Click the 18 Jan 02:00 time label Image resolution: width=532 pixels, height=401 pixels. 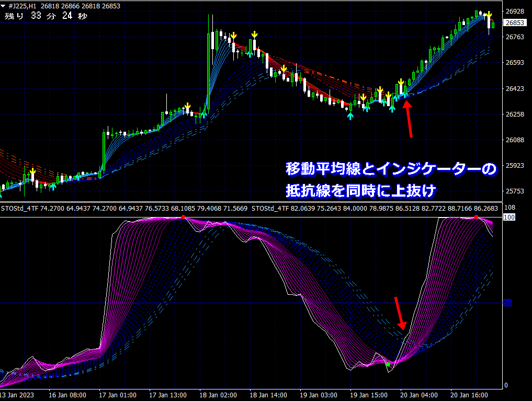[x=218, y=395]
